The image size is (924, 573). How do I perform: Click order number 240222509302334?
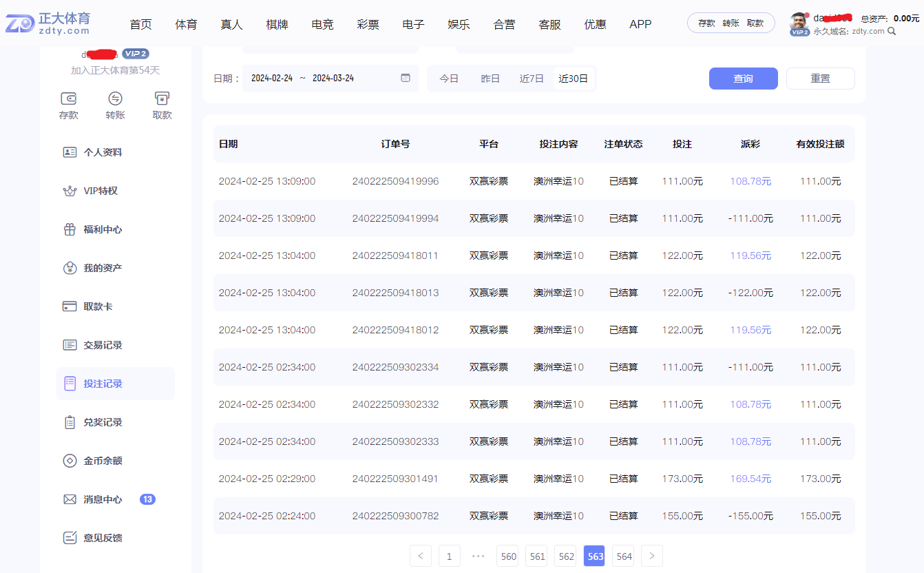coord(395,367)
